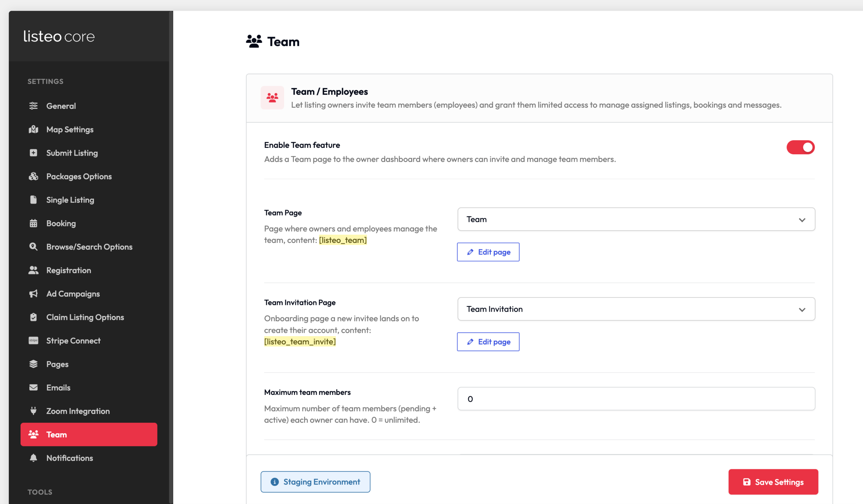The width and height of the screenshot is (863, 504).
Task: Click the Team people icon in sidebar
Action: [x=33, y=434]
